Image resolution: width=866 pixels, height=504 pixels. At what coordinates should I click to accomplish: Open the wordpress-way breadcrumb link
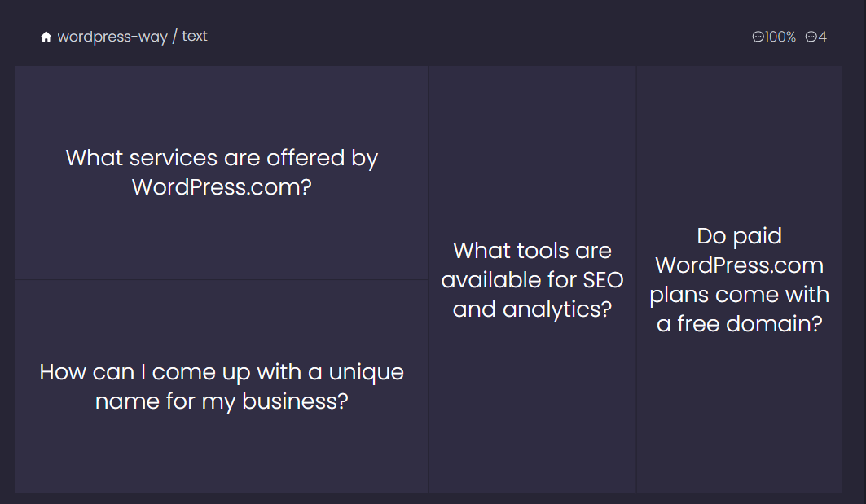coord(112,37)
